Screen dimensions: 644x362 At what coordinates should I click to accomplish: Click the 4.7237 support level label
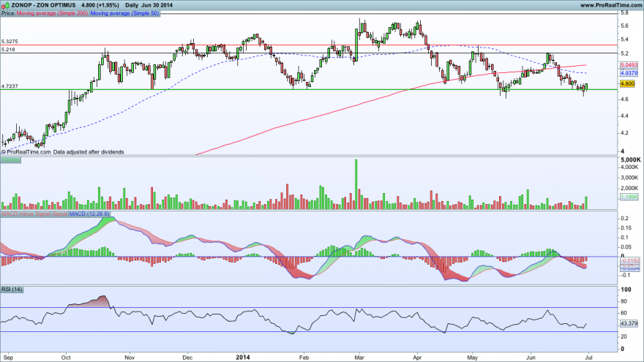[10, 86]
